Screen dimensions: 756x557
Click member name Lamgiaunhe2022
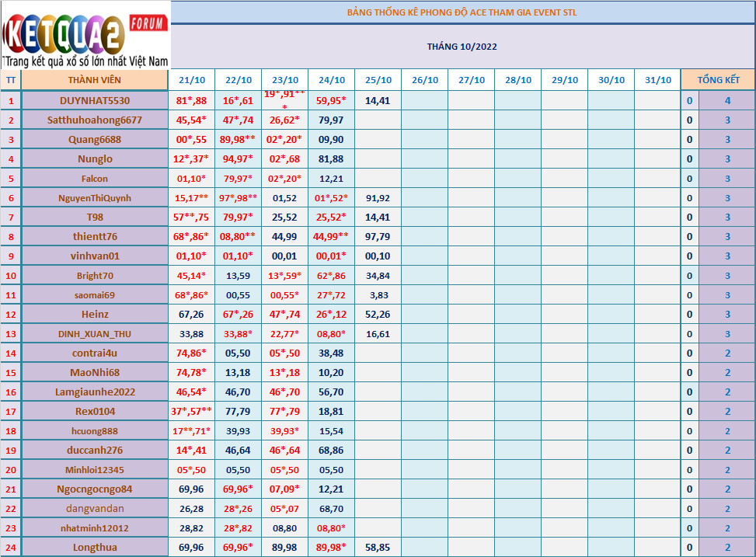(94, 392)
